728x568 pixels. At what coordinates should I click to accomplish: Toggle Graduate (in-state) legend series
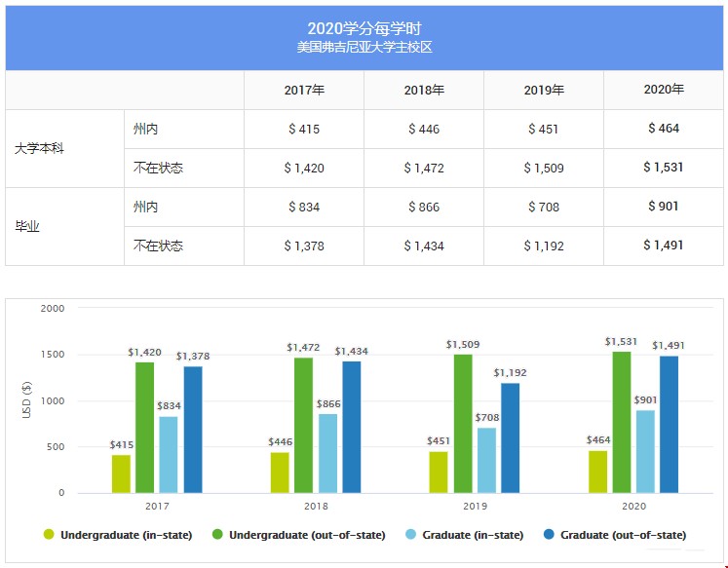point(464,535)
